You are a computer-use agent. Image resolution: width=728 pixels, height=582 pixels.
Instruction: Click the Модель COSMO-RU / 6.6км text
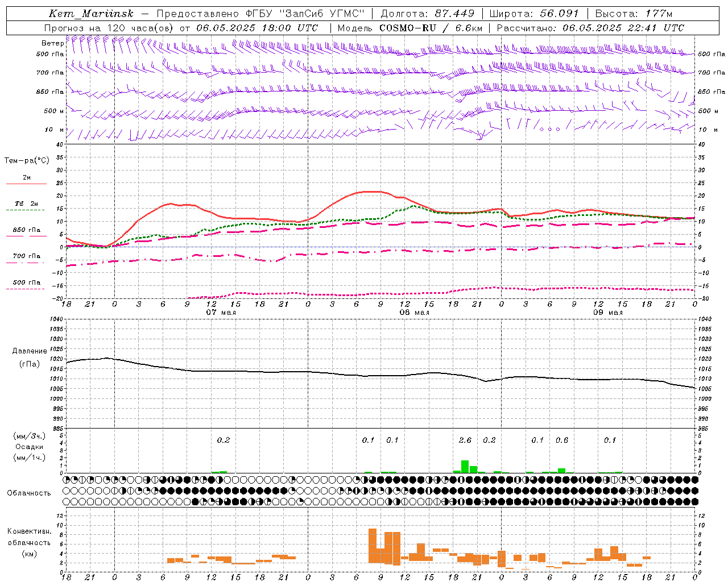(x=410, y=28)
